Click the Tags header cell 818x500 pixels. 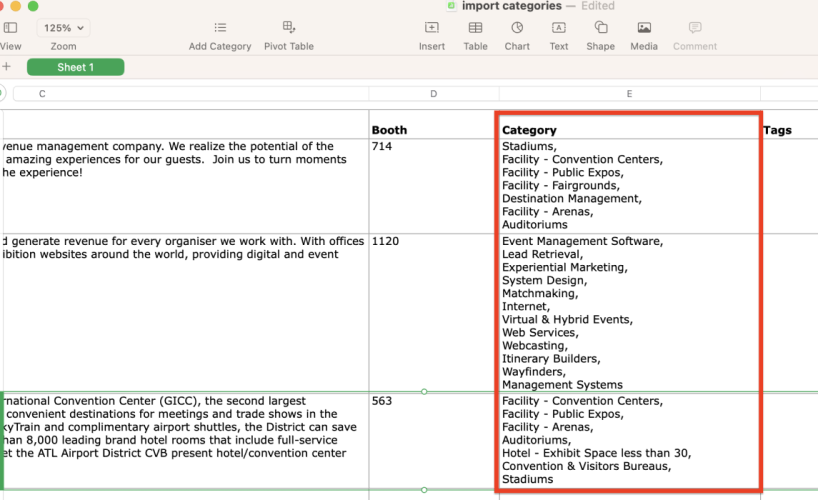click(789, 125)
